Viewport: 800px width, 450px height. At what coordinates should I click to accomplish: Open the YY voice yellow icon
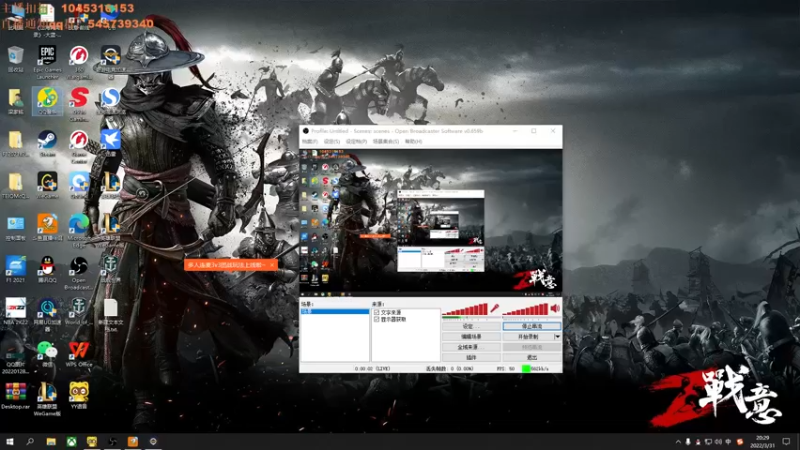pyautogui.click(x=79, y=395)
